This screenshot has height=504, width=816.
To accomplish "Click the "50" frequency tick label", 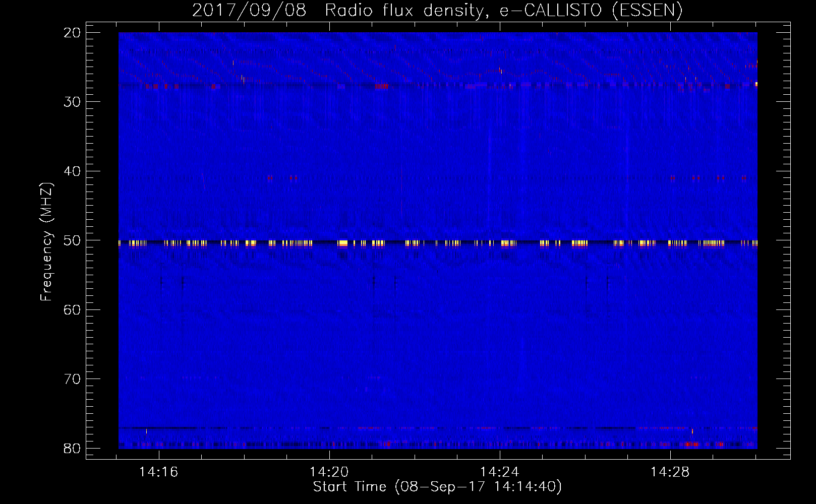I will (x=72, y=240).
